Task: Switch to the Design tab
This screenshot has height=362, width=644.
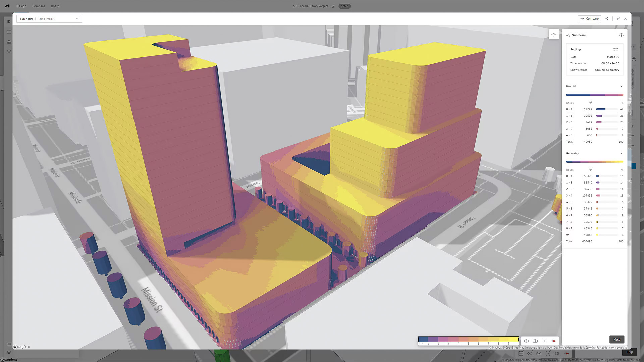Action: (x=21, y=6)
